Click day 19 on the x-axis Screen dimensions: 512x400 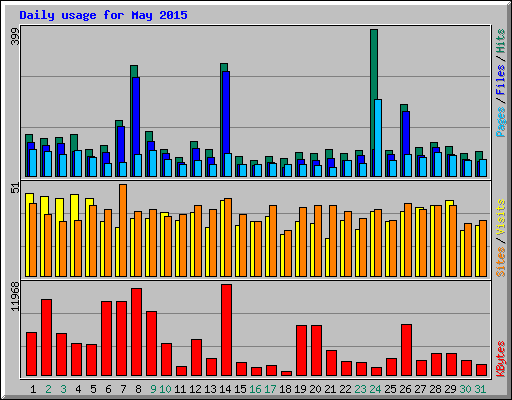pyautogui.click(x=300, y=389)
